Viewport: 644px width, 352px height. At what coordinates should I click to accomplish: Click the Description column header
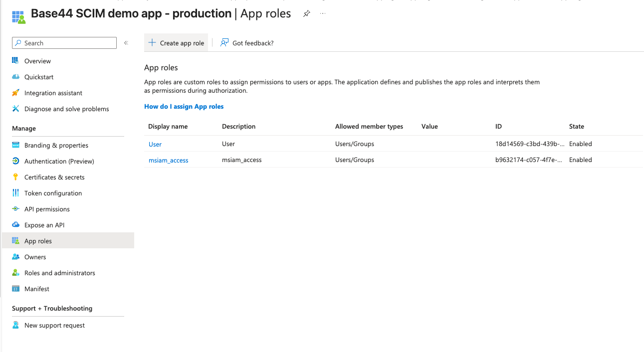point(238,126)
